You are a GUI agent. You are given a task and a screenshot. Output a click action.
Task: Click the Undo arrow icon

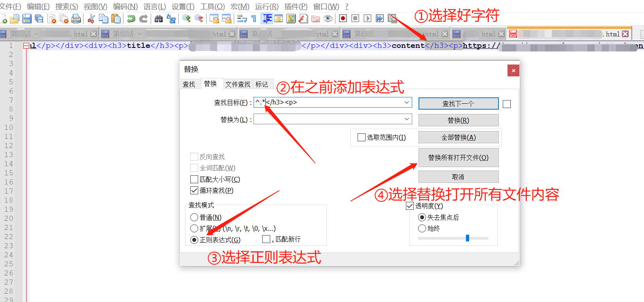pyautogui.click(x=131, y=19)
